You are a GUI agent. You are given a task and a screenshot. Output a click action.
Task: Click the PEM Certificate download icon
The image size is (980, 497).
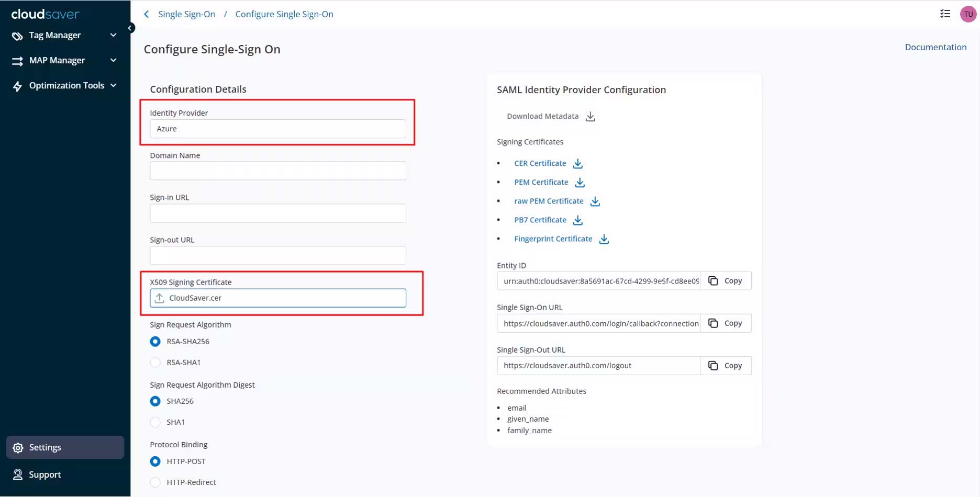(x=580, y=183)
